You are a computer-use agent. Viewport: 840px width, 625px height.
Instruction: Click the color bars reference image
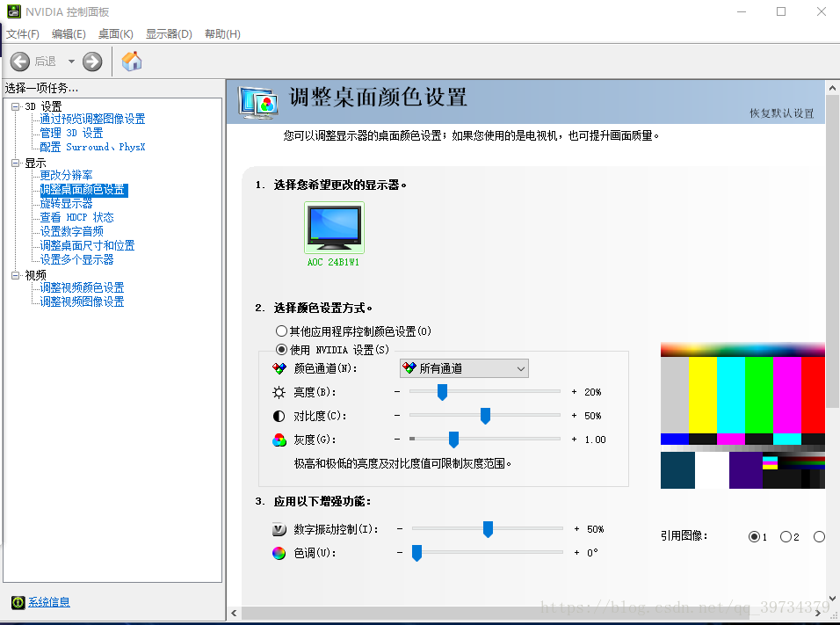[742, 416]
